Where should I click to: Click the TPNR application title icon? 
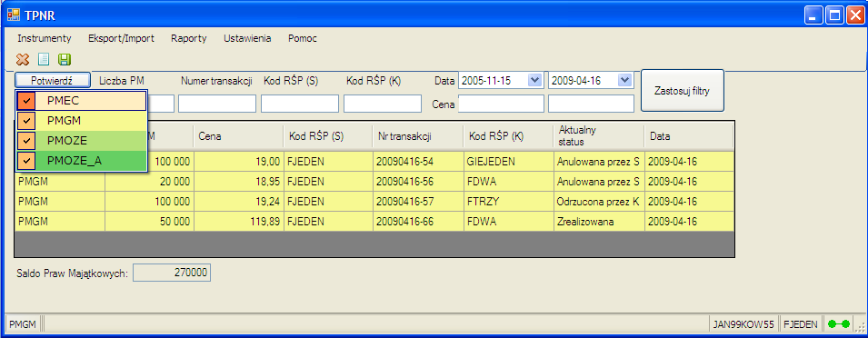(x=13, y=15)
